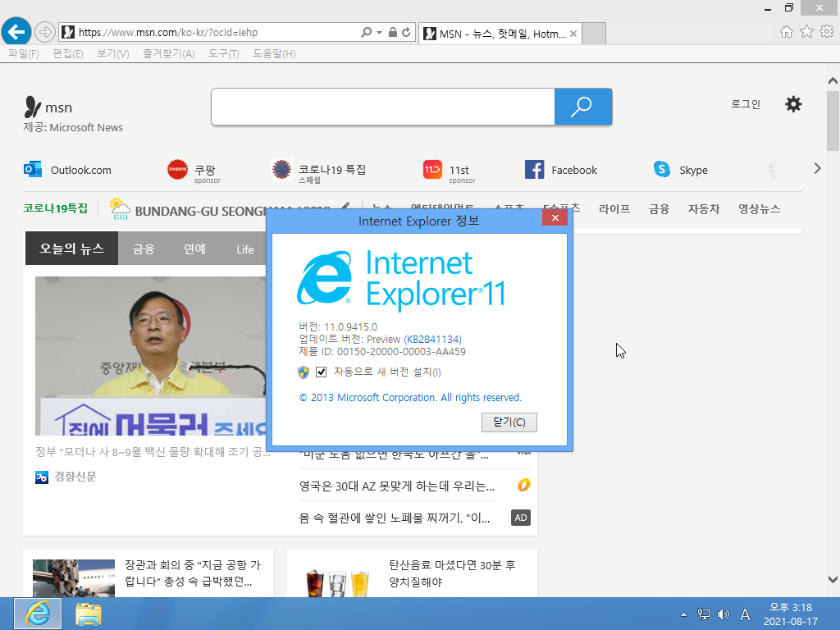Viewport: 840px width, 630px height.
Task: Open the address bar autocomplete dropdown arrow
Action: click(379, 32)
